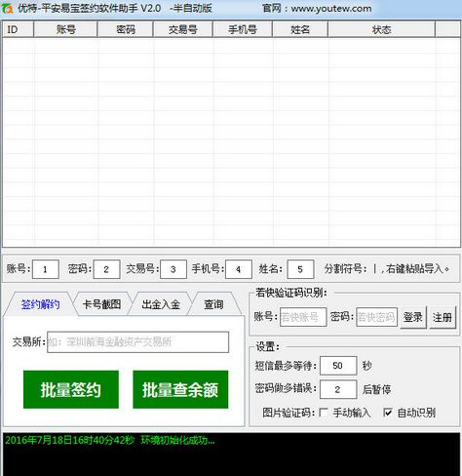Click the 账号 column index field
462x476 pixels.
[46, 269]
